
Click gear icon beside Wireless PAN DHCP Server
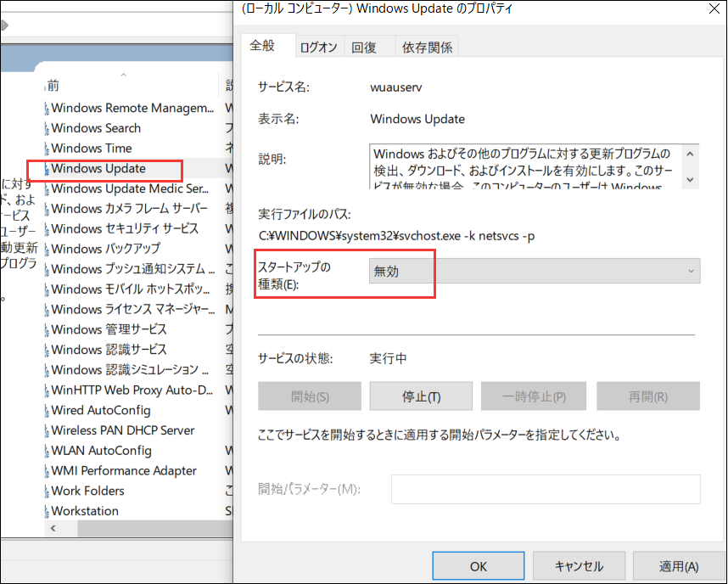[47, 430]
